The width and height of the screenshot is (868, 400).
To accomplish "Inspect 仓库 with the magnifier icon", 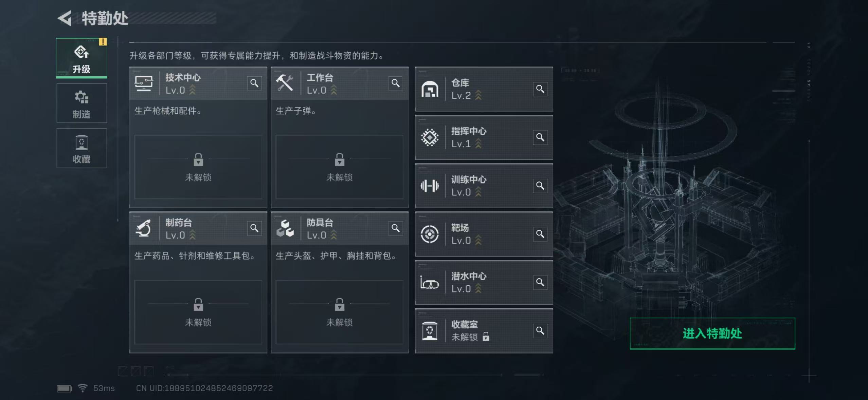I will pos(540,89).
